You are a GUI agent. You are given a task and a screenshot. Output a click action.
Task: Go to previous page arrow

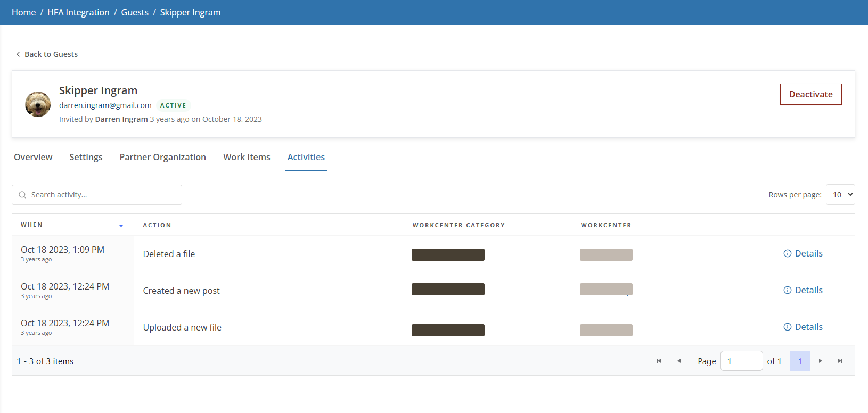click(679, 361)
